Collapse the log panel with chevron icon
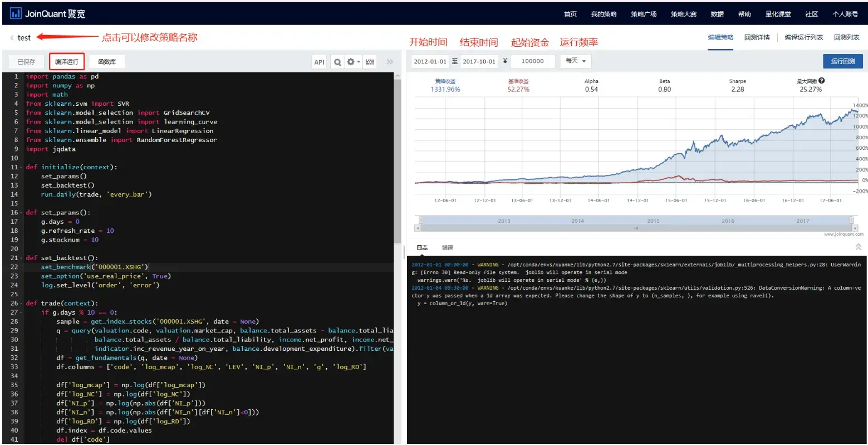This screenshot has height=445, width=868. pos(858,247)
